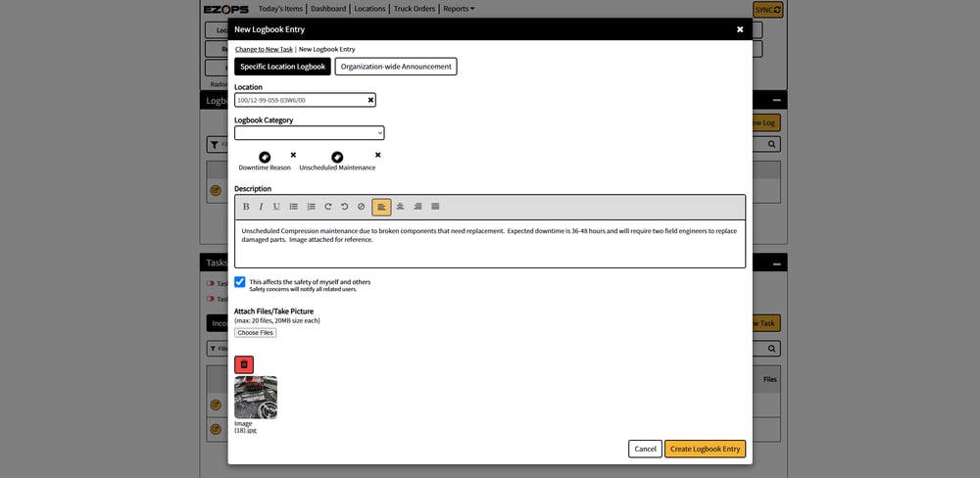The width and height of the screenshot is (980, 478).
Task: Remove the Unscheduled Maintenance tag
Action: (x=377, y=155)
